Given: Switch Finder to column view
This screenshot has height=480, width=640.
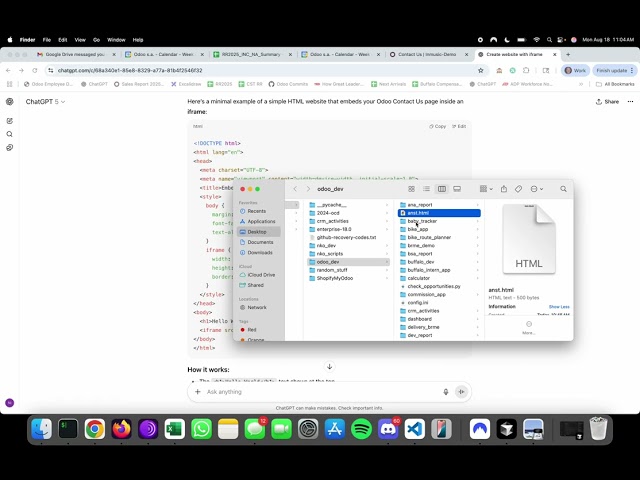Looking at the screenshot, I should (x=442, y=189).
